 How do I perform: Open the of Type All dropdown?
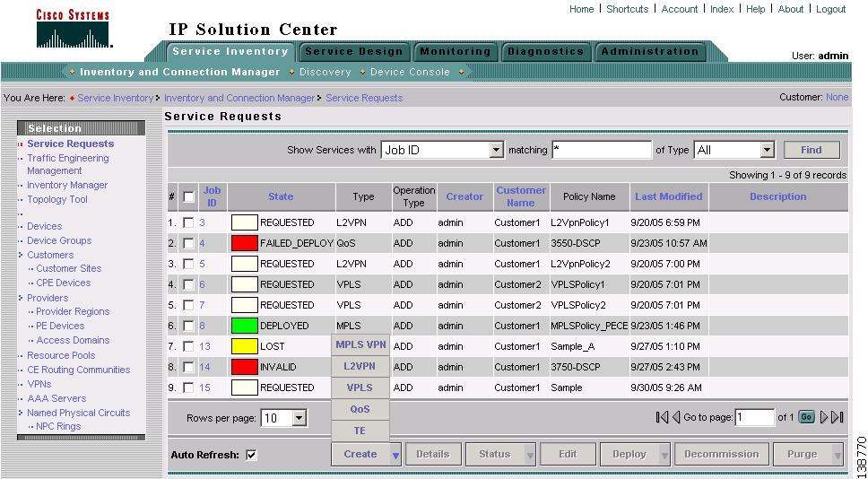pos(767,150)
